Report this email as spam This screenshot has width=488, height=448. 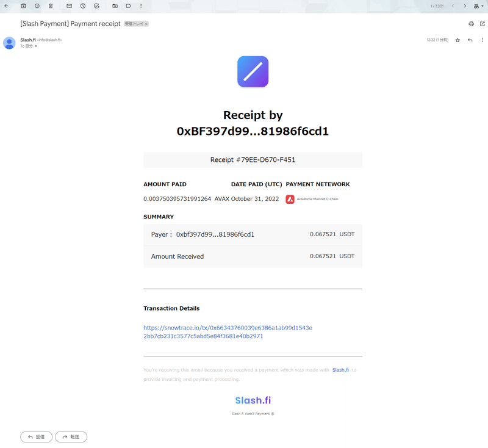[x=37, y=6]
